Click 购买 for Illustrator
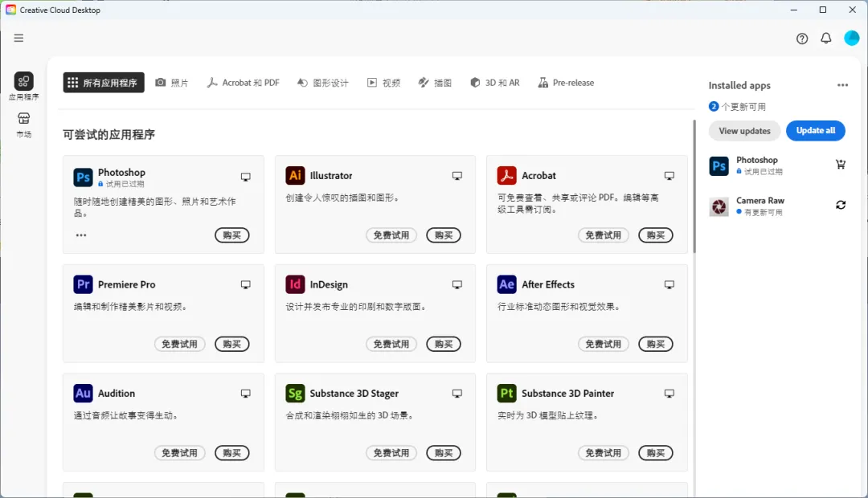Viewport: 868px width, 498px height. click(444, 235)
